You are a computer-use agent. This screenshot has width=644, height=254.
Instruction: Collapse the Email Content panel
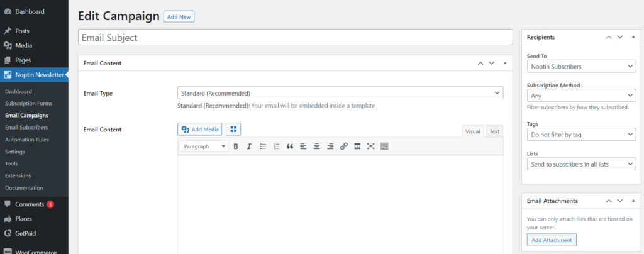505,63
